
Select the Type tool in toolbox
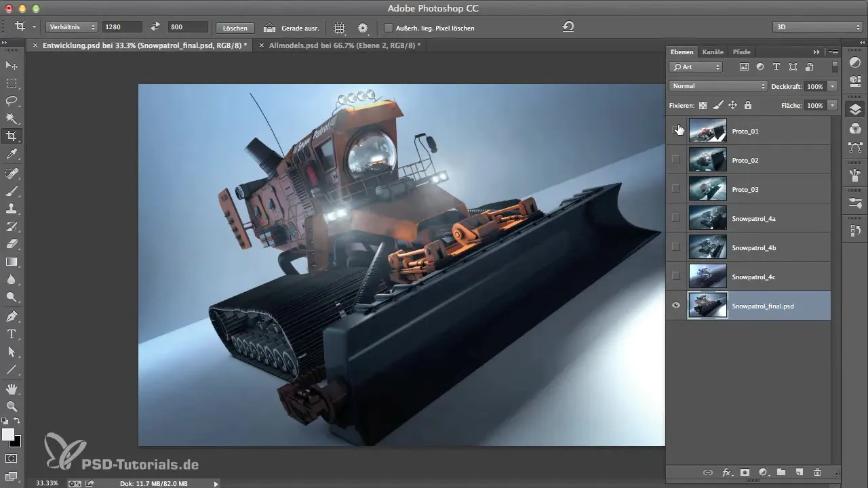(12, 334)
